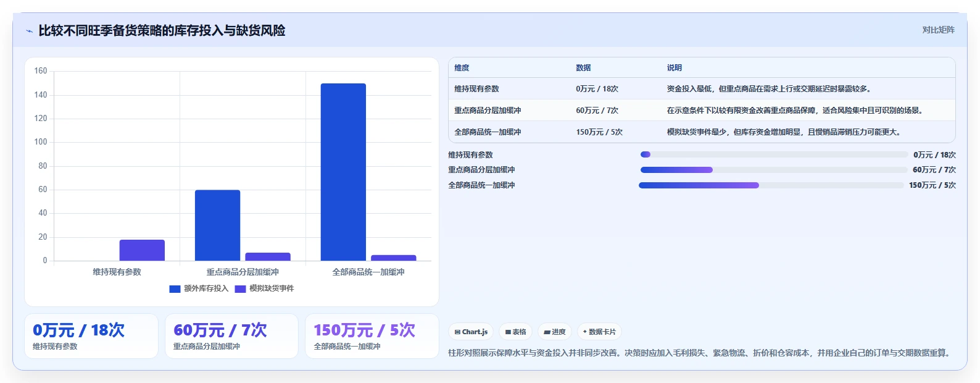Click the 全部商品统一加缓冲 progress bar
The width and height of the screenshot is (980, 383).
pos(771,185)
